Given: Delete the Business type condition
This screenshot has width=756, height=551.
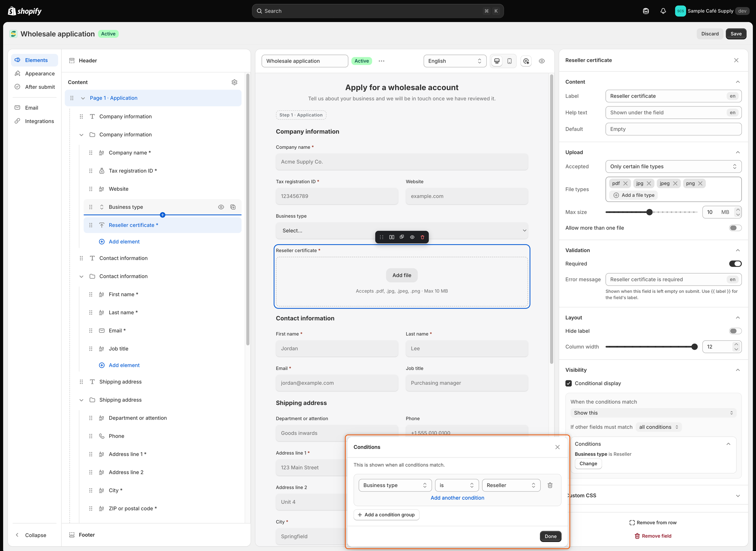Looking at the screenshot, I should (x=550, y=485).
